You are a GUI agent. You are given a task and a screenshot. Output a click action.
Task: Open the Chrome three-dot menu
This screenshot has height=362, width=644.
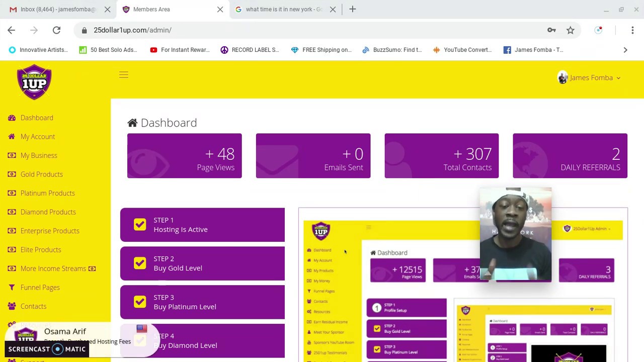pyautogui.click(x=632, y=30)
